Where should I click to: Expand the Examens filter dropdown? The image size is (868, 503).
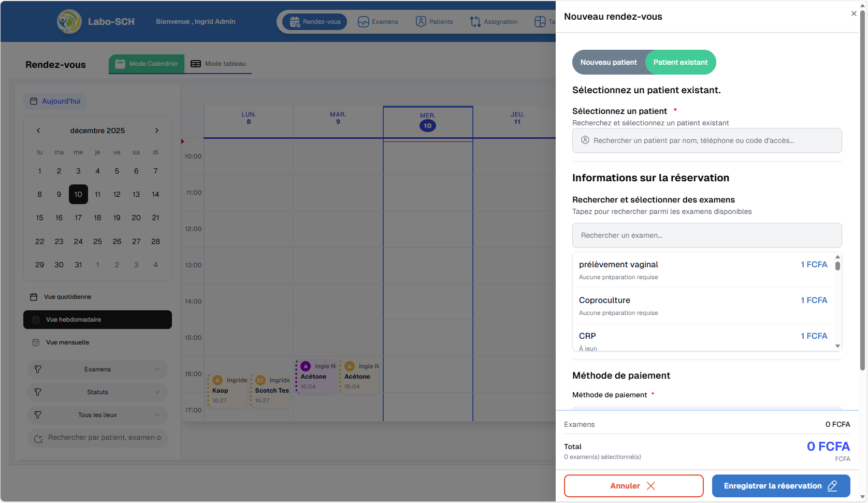tap(97, 369)
